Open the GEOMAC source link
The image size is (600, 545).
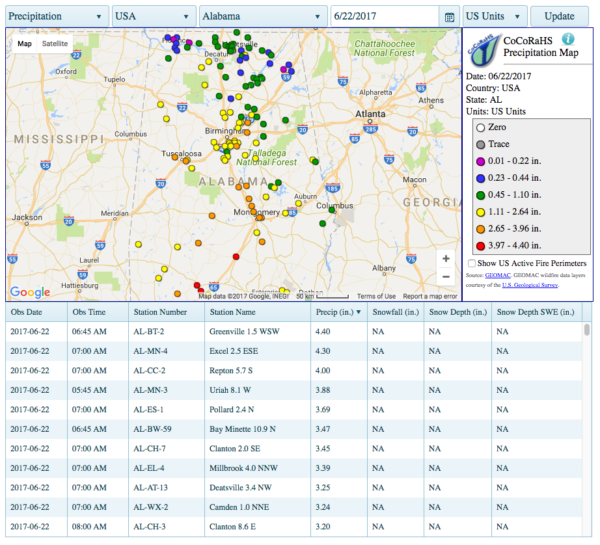click(x=497, y=275)
